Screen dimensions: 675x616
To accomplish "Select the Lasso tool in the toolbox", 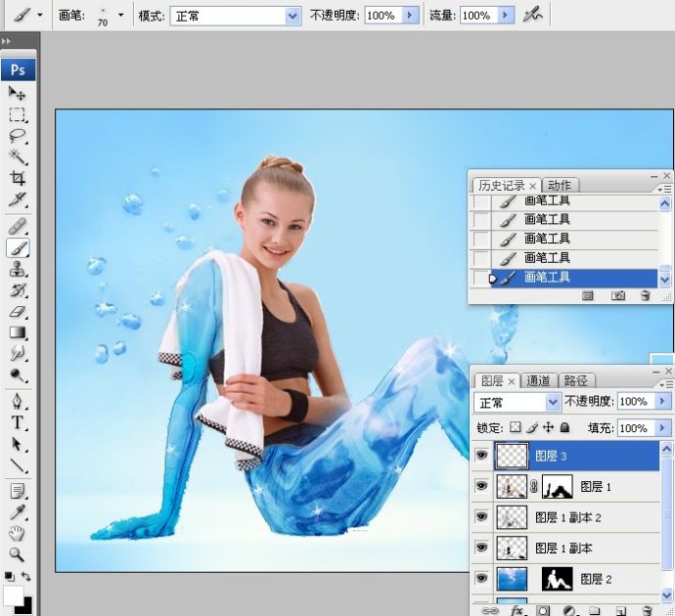I will (18, 137).
